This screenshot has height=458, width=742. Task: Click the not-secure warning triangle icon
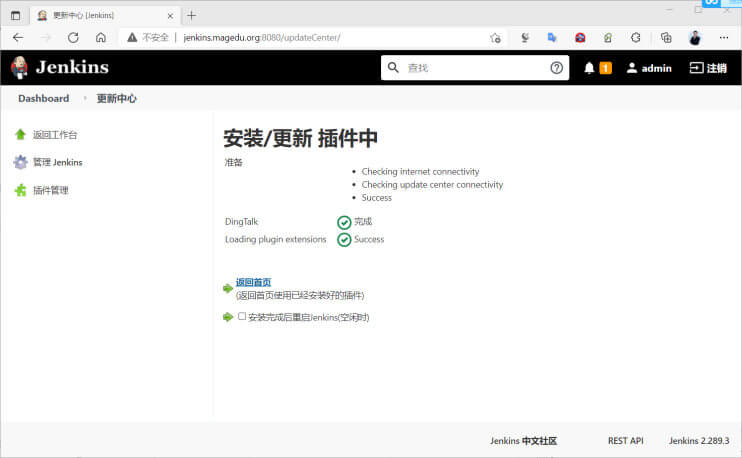pyautogui.click(x=132, y=37)
